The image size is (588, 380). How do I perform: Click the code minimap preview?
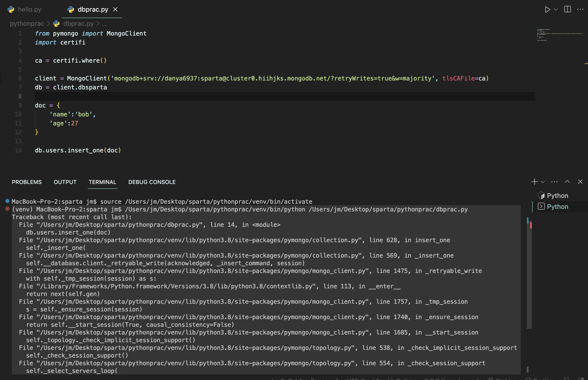[560, 35]
